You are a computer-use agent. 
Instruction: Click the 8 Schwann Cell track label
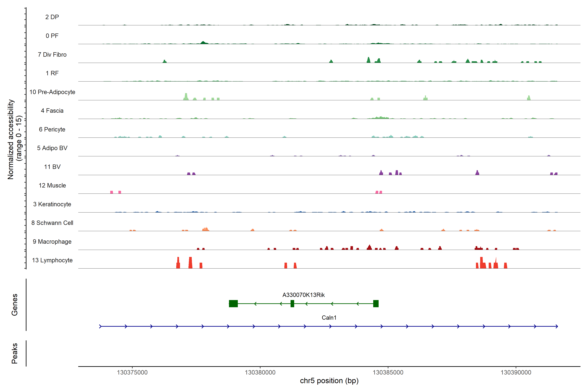[52, 223]
